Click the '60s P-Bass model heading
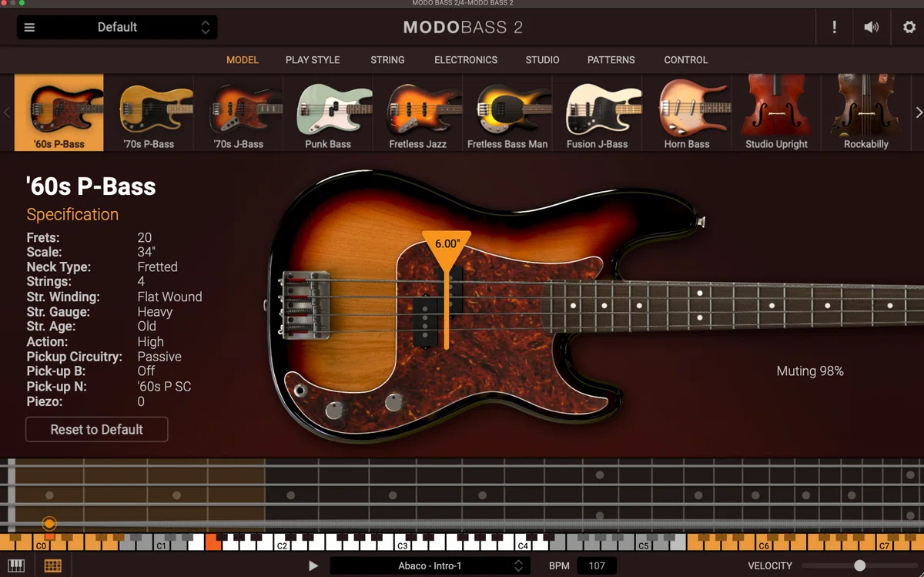Image resolution: width=924 pixels, height=577 pixels. tap(91, 186)
